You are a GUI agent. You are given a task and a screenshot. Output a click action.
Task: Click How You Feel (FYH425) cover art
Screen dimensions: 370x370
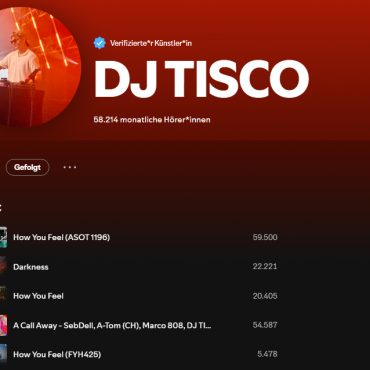(3, 354)
